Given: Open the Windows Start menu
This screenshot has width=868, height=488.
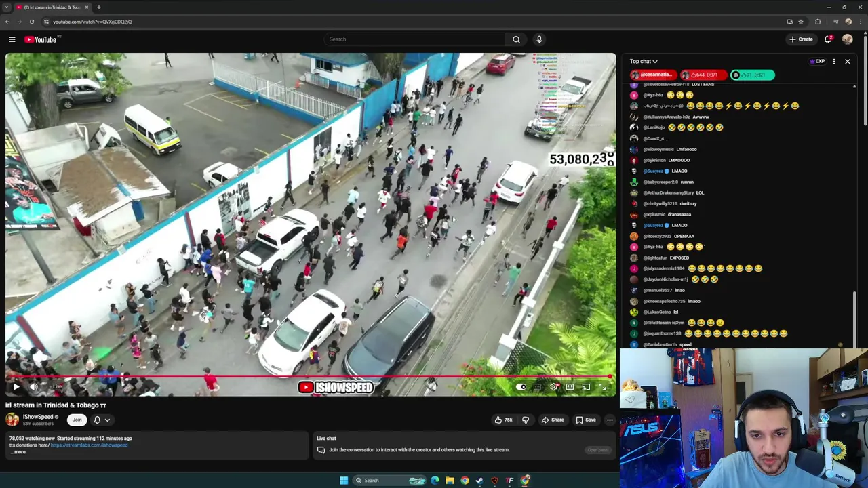Looking at the screenshot, I should click(x=344, y=481).
